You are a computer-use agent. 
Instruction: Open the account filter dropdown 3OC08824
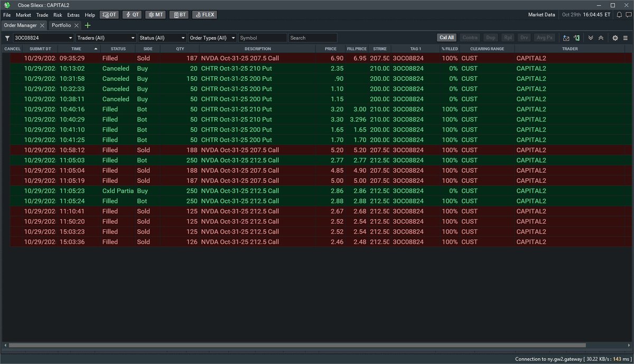43,38
